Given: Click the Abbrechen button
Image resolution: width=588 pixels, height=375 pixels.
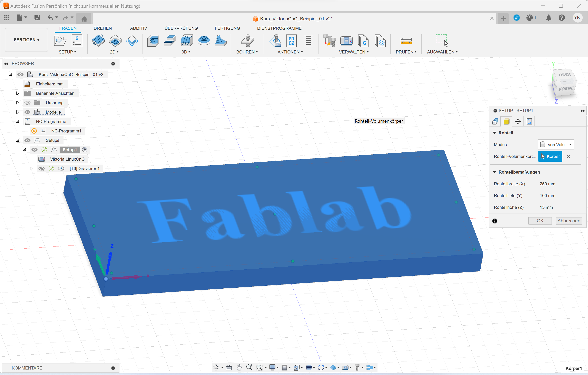Looking at the screenshot, I should (x=568, y=221).
